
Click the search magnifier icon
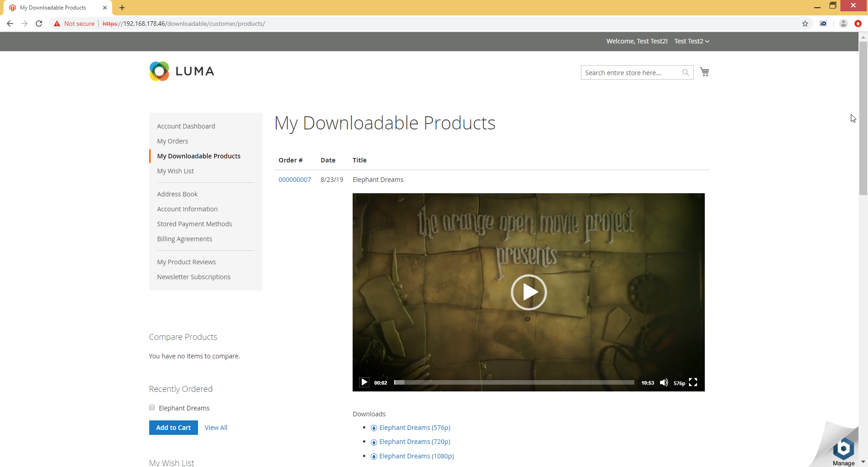point(685,72)
